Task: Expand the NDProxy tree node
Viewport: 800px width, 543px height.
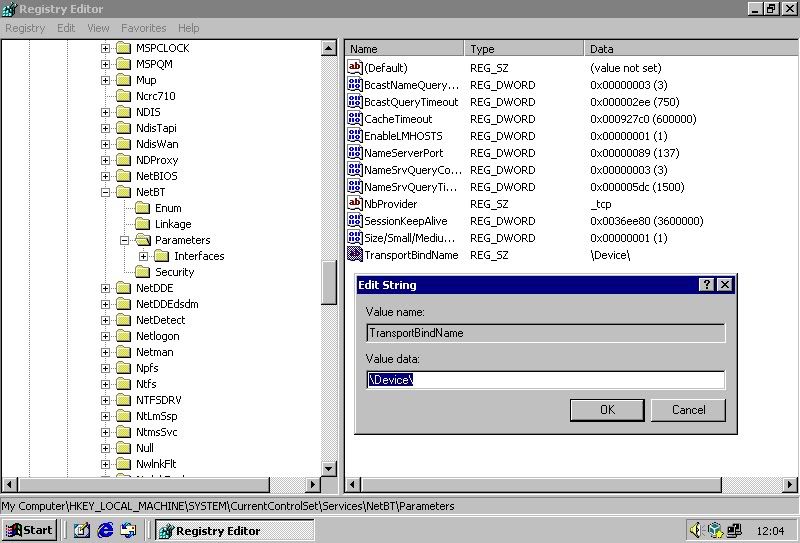Action: point(105,160)
